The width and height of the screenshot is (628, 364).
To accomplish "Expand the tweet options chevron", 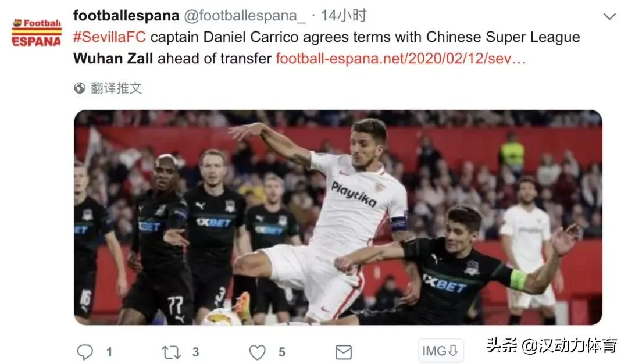I will coord(609,16).
